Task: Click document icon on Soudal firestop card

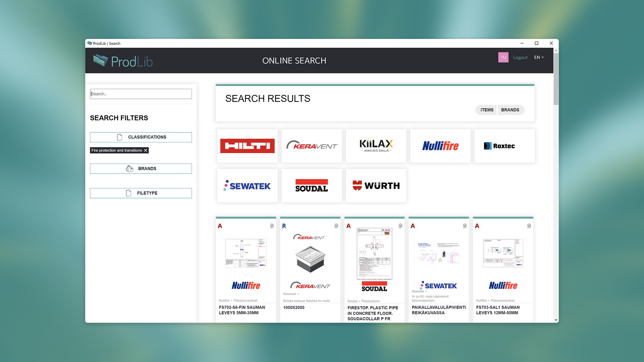Action: (x=400, y=226)
